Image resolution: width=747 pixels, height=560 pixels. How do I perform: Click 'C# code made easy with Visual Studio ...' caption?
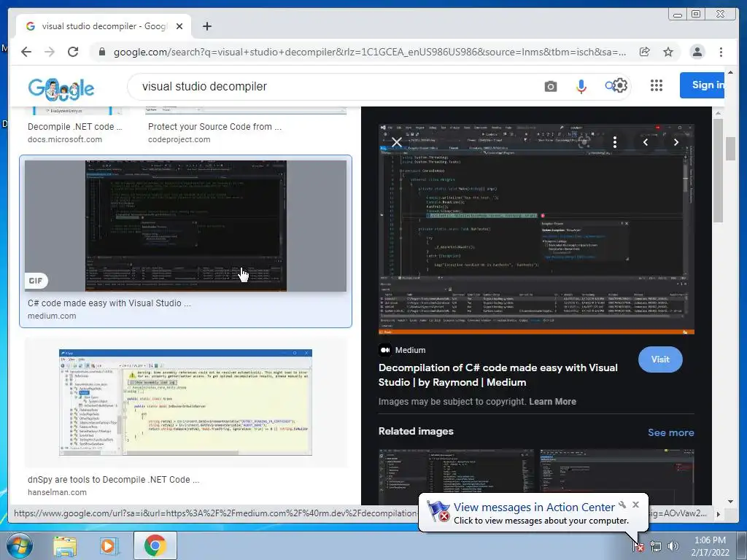109,303
